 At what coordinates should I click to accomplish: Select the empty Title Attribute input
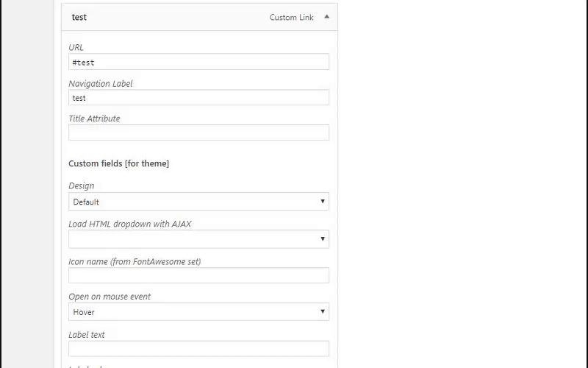(198, 132)
